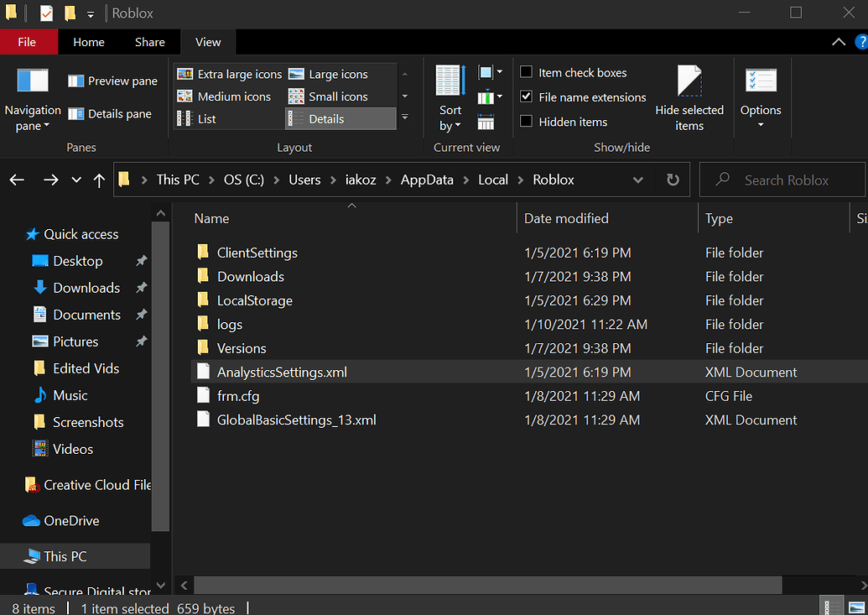The width and height of the screenshot is (868, 615).
Task: Open the Sort by menu
Action: coord(450,99)
